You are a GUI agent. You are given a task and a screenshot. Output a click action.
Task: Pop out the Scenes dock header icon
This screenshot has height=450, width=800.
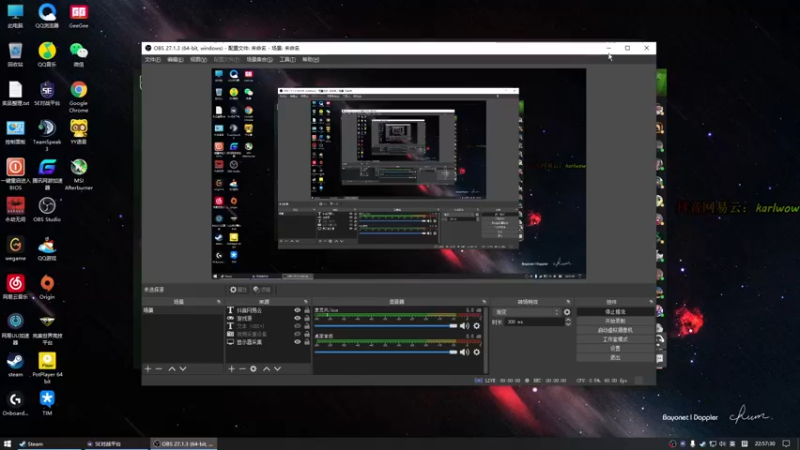pyautogui.click(x=218, y=302)
